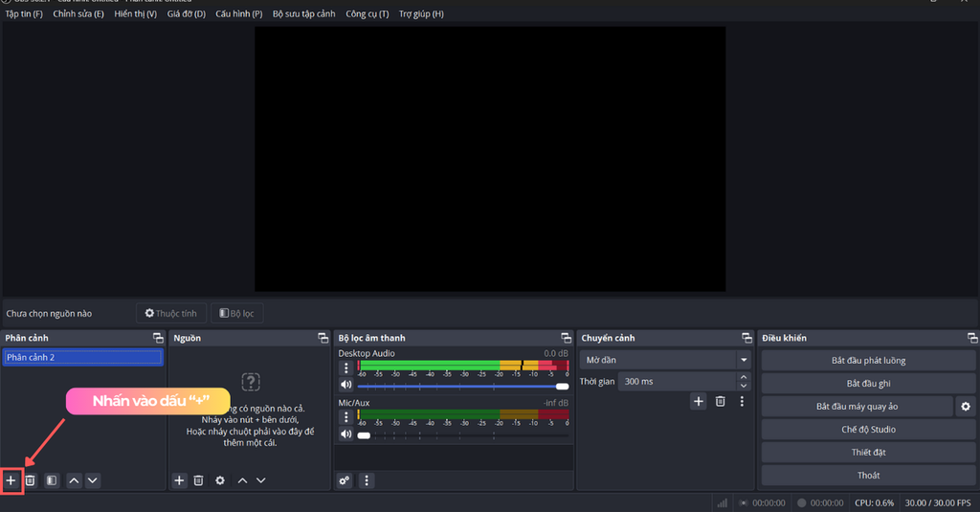This screenshot has height=512, width=980.
Task: Open virtual camera settings gear icon
Action: (x=966, y=407)
